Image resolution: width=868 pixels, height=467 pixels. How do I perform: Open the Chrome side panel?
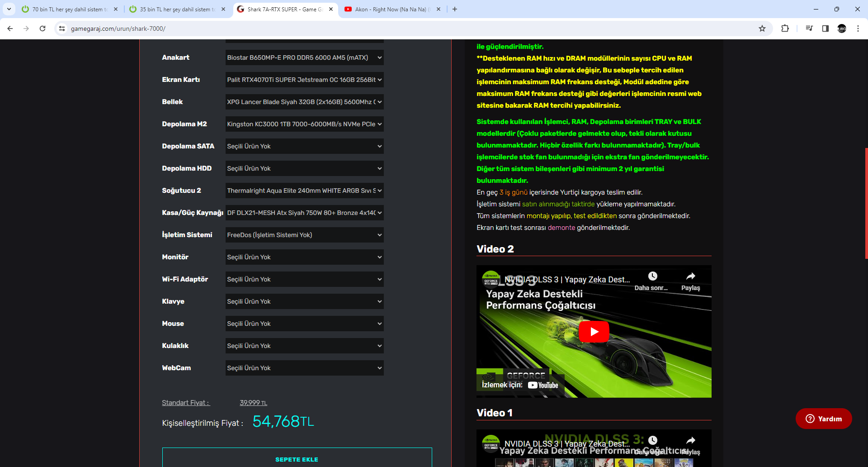pos(826,29)
